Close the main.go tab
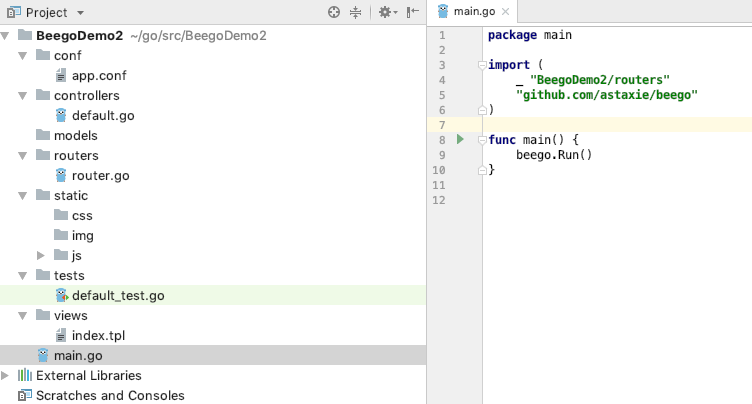Image resolution: width=752 pixels, height=404 pixels. 506,12
